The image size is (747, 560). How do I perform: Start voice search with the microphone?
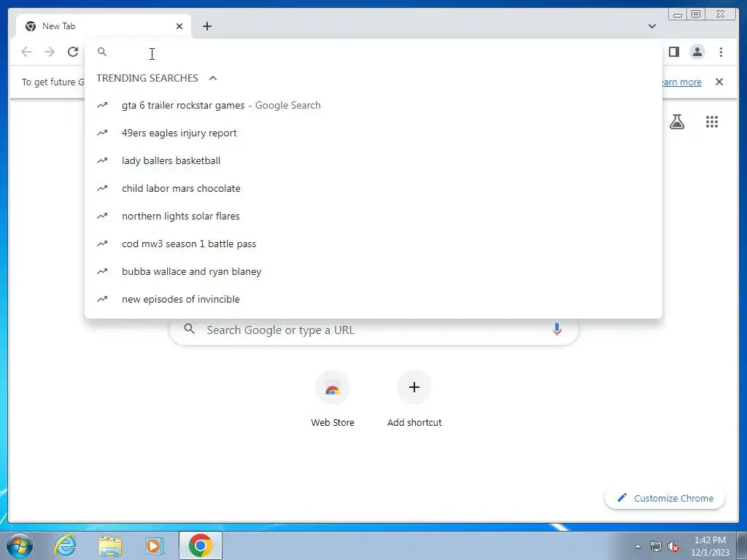click(557, 329)
